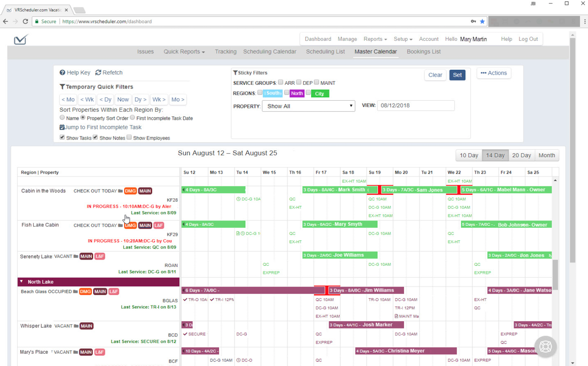Switch to the Bookings List tab
The width and height of the screenshot is (588, 366).
423,52
